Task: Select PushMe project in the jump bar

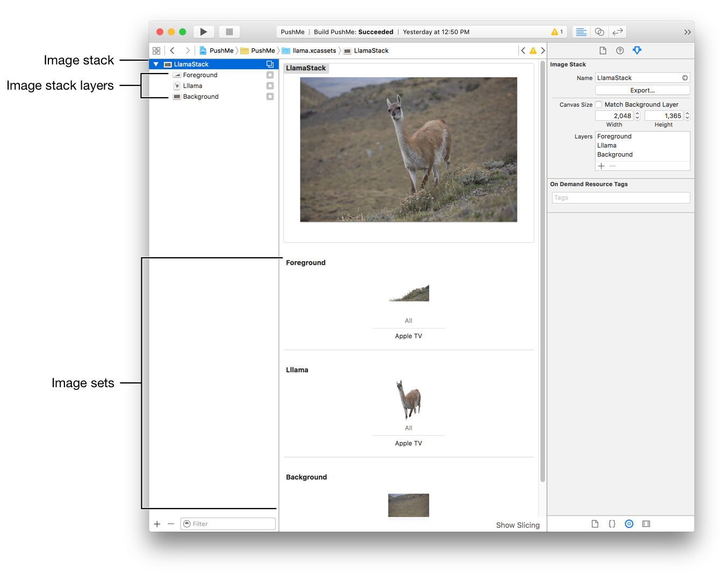Action: click(217, 50)
